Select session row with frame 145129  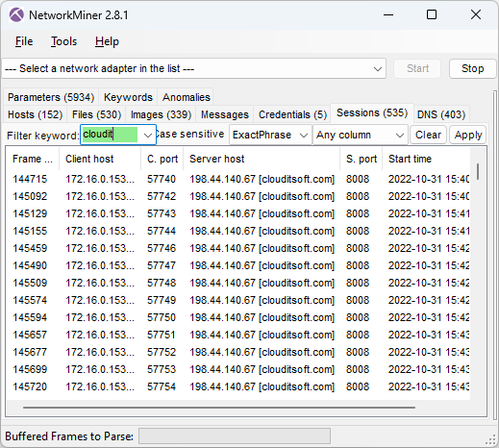238,213
